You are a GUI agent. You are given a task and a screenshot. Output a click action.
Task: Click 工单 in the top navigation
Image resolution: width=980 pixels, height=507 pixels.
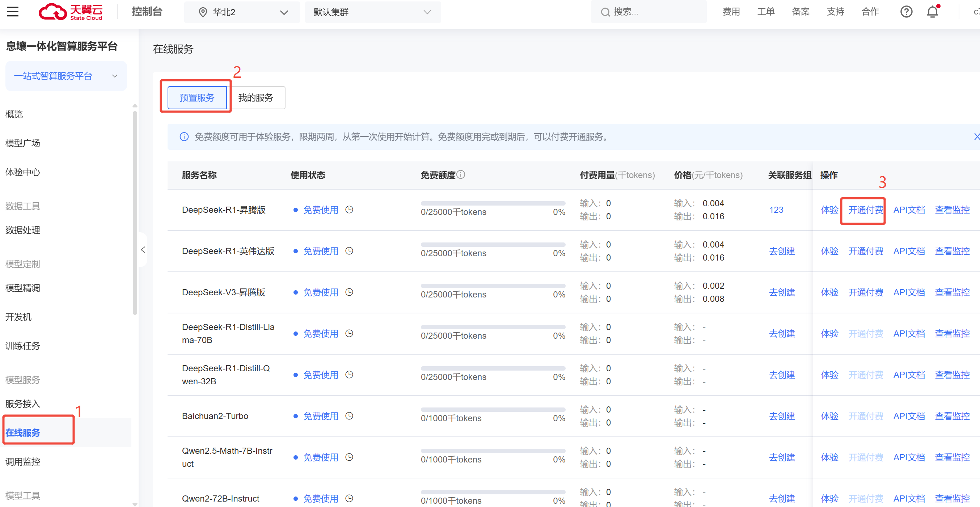click(x=766, y=12)
